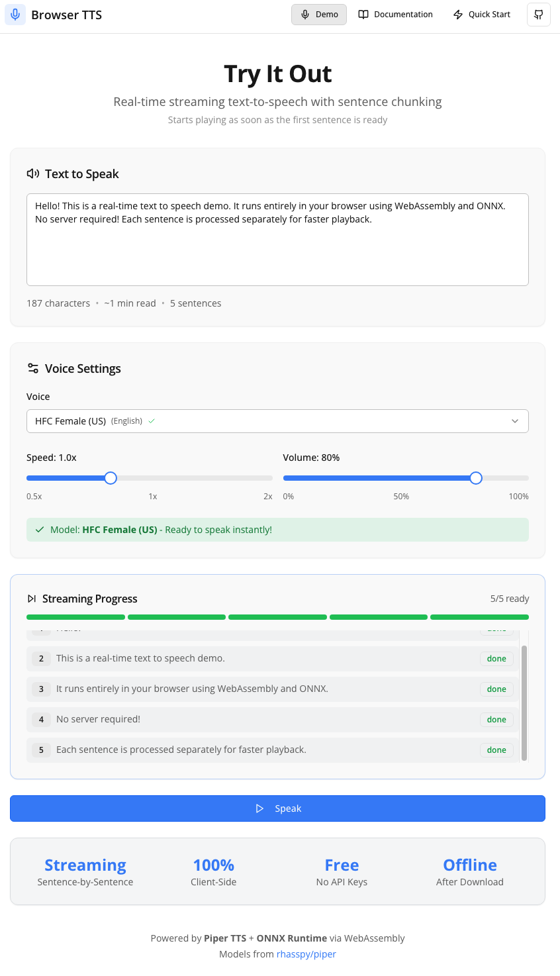Click the '~1 min read' estimate
560x976 pixels.
[130, 303]
